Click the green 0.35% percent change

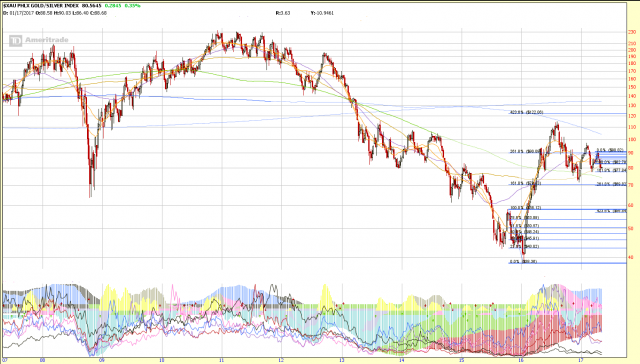click(133, 6)
